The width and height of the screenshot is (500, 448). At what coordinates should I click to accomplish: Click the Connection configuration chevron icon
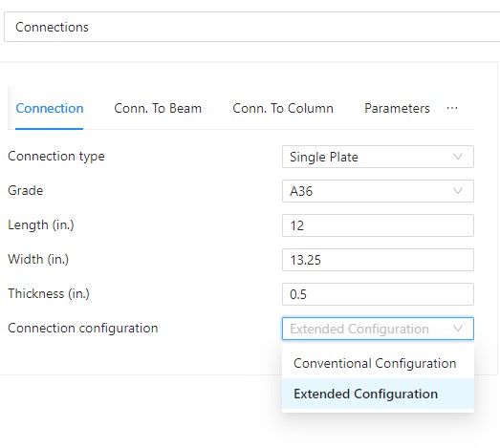(458, 329)
